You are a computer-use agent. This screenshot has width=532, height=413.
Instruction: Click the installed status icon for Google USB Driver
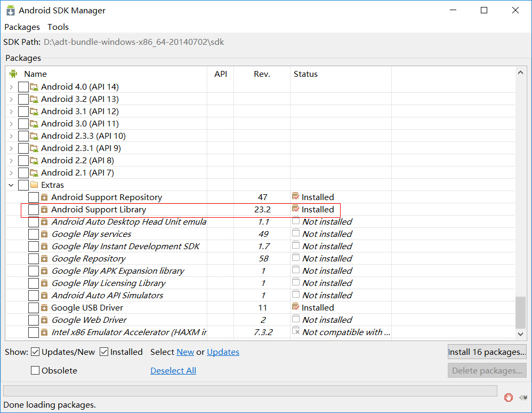pos(296,307)
